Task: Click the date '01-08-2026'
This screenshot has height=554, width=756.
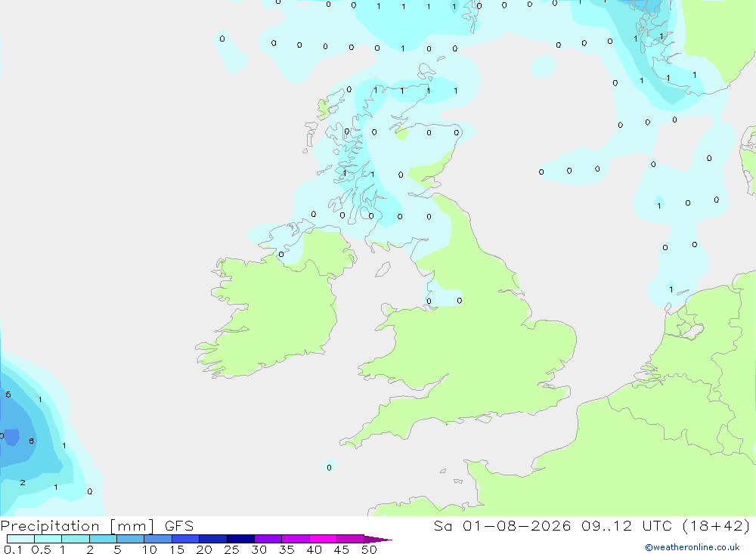Action: (x=517, y=526)
